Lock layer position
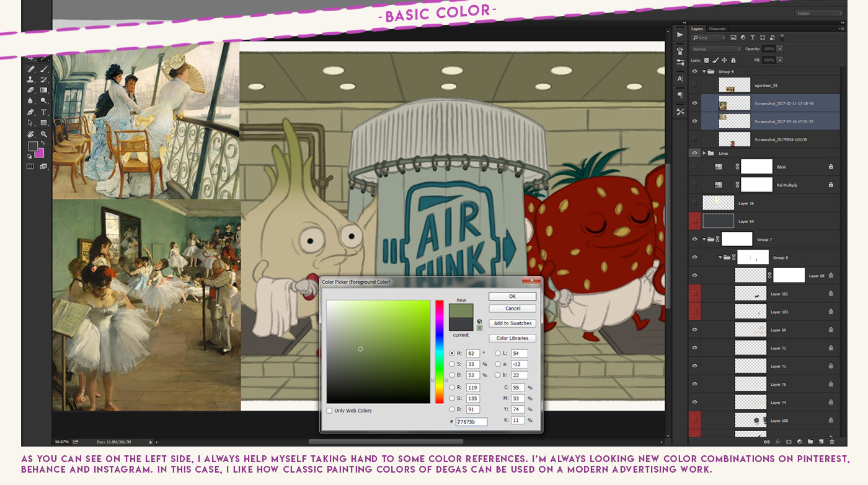This screenshot has width=868, height=485. pos(724,60)
